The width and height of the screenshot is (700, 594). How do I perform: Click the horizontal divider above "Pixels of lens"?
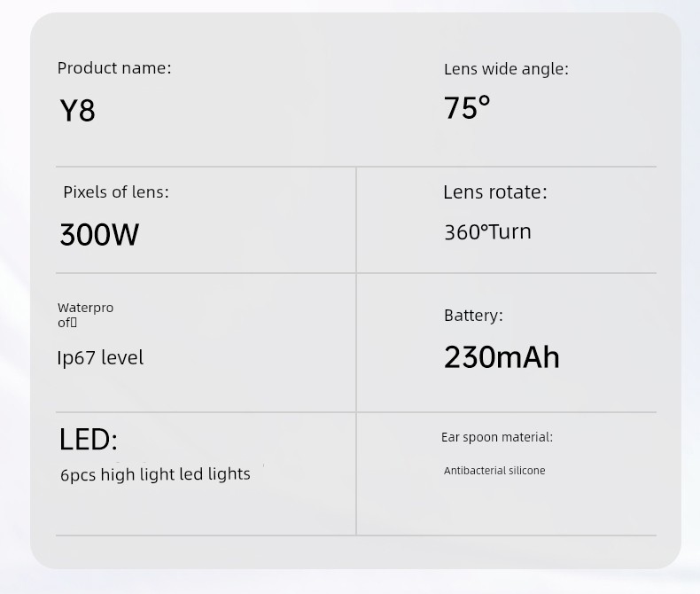coord(206,167)
